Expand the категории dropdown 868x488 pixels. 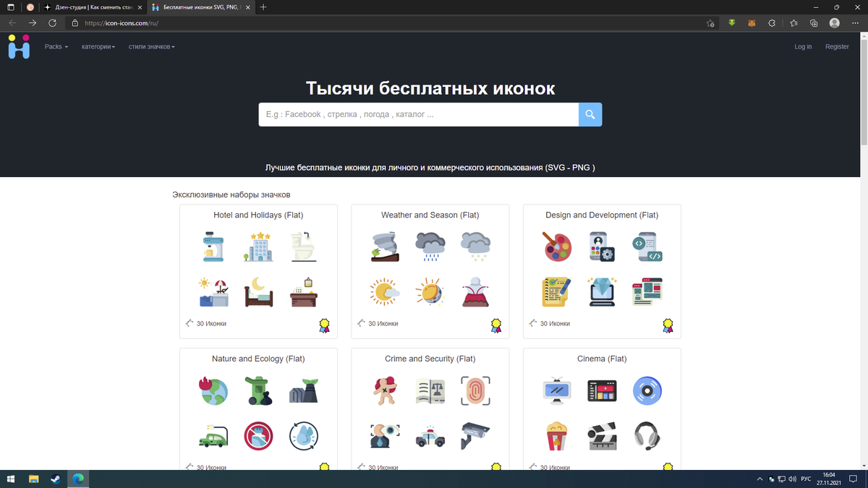point(98,46)
